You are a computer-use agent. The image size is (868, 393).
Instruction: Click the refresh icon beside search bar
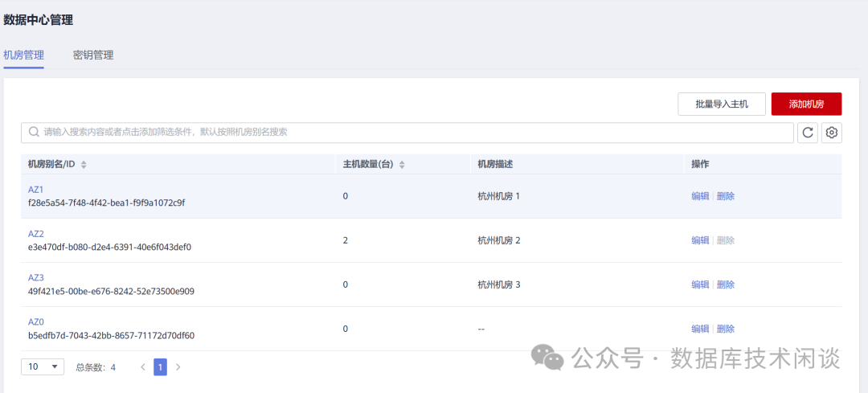[808, 133]
